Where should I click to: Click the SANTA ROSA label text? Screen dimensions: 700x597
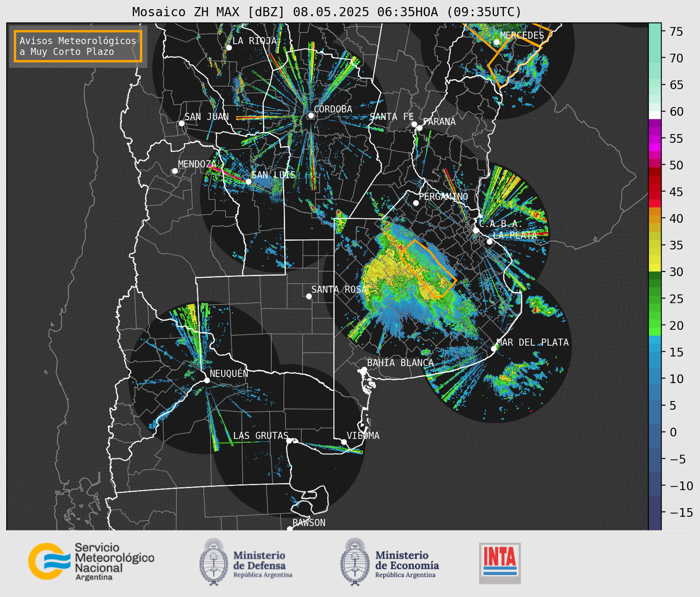[x=339, y=289]
